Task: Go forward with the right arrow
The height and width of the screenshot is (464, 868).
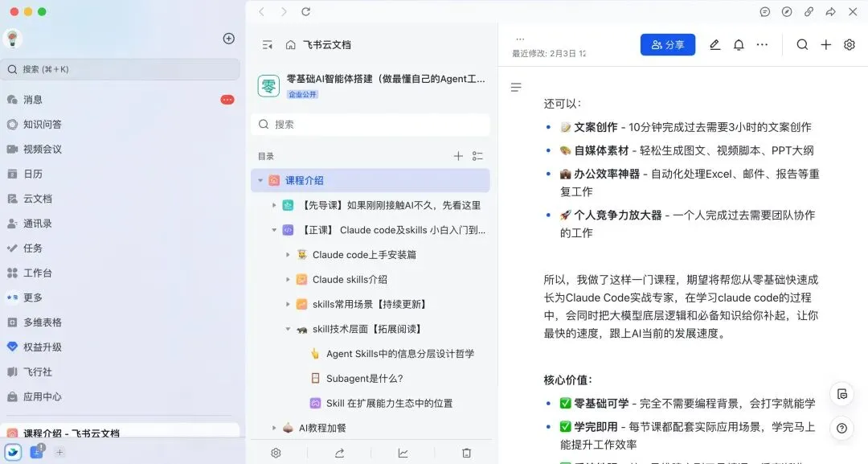Action: point(284,11)
